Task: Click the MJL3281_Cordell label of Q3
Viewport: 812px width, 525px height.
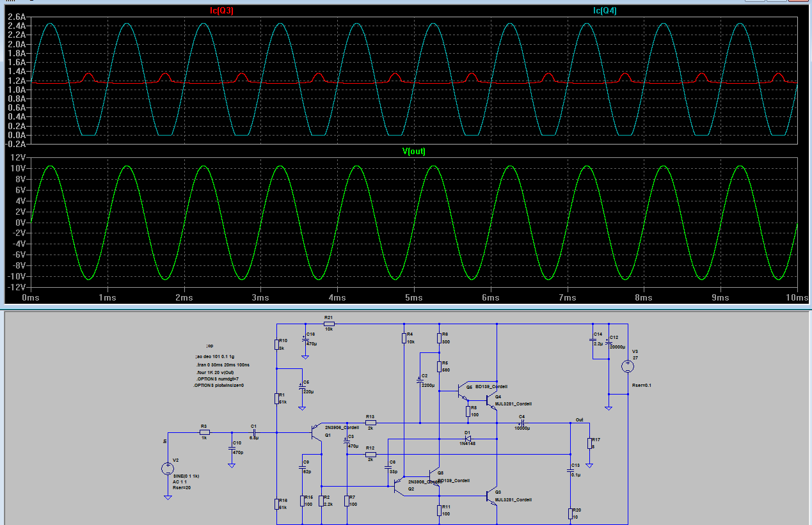Action: point(514,499)
